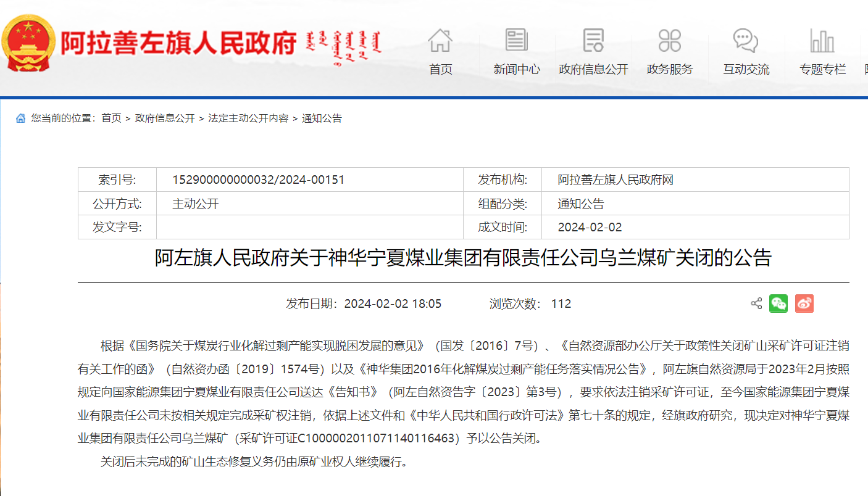Click the article headline about 乌兰煤矿关闭
Image resolution: width=868 pixels, height=496 pixels.
coord(463,258)
